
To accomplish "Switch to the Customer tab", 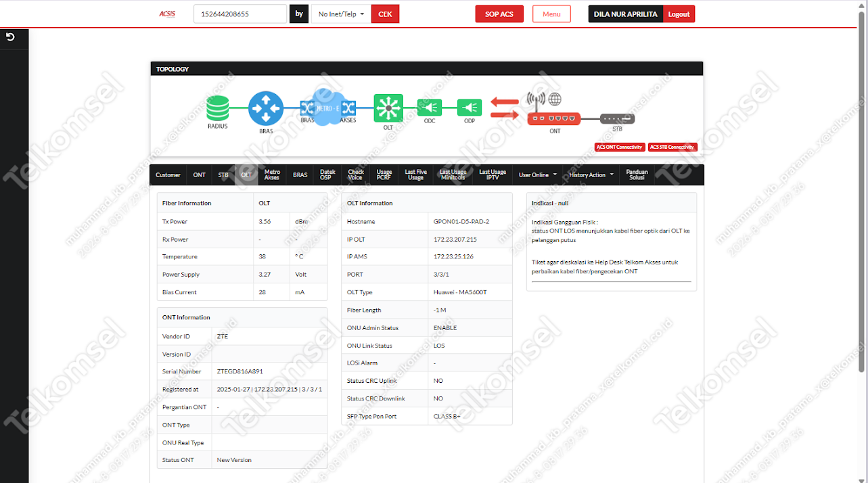I will click(168, 175).
